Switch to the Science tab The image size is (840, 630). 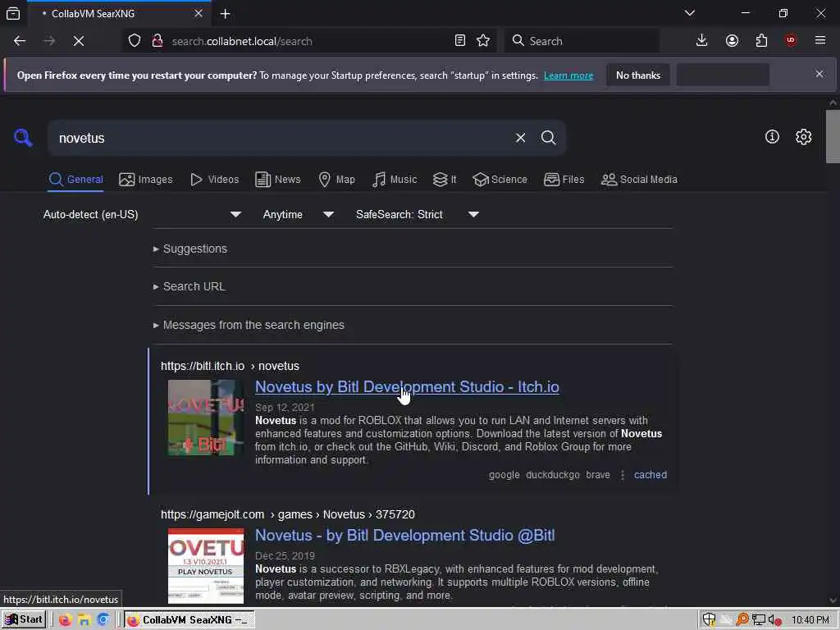pos(500,180)
